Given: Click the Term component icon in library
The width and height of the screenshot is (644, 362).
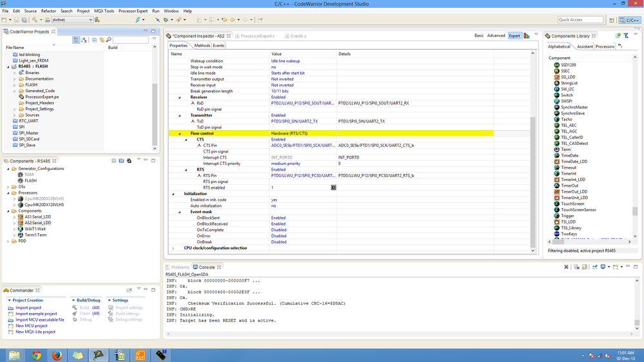Looking at the screenshot, I should 556,149.
